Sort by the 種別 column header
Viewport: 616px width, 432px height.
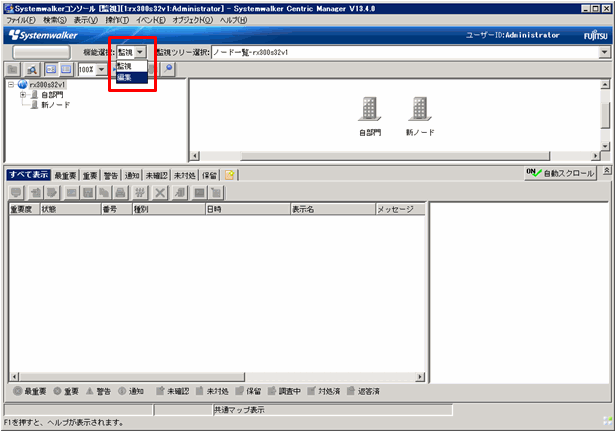pyautogui.click(x=169, y=209)
